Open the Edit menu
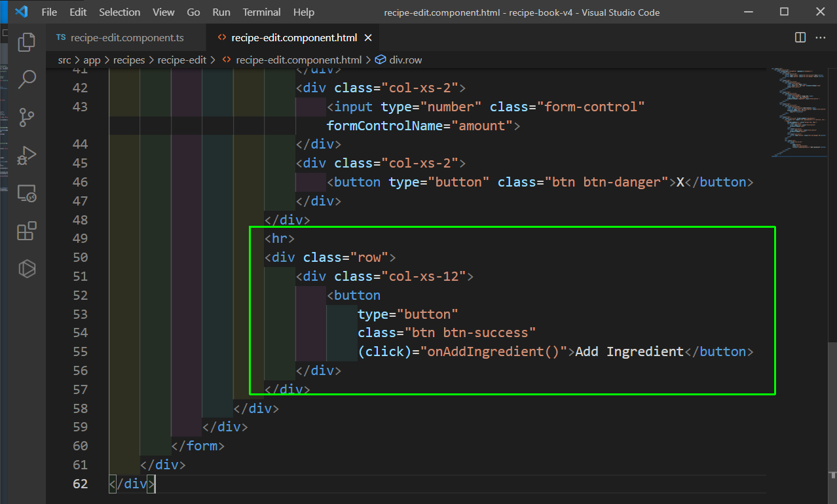This screenshot has height=504, width=837. click(x=78, y=12)
